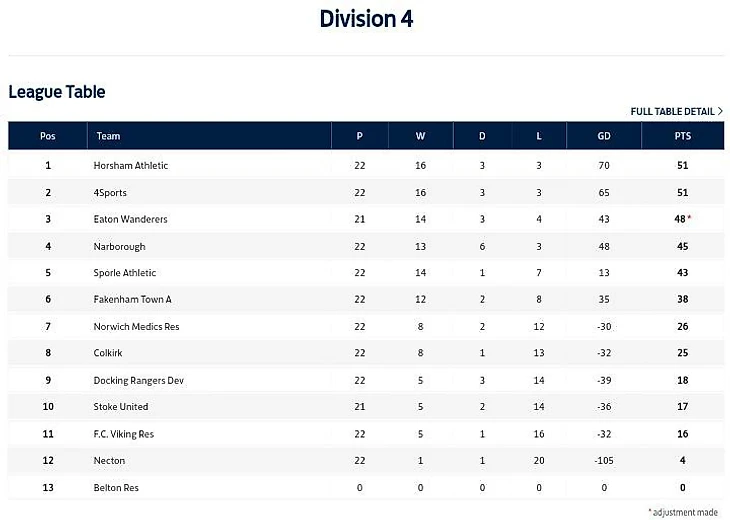Select the Team column header

click(x=108, y=136)
